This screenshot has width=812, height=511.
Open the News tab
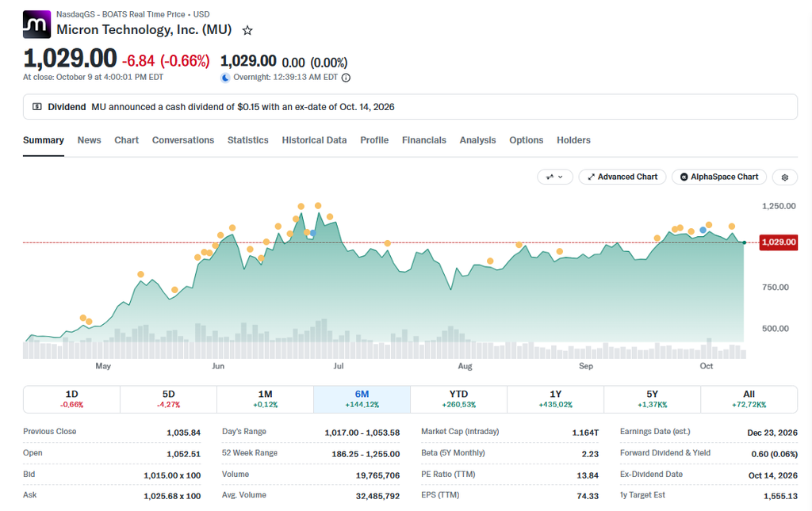pos(89,140)
